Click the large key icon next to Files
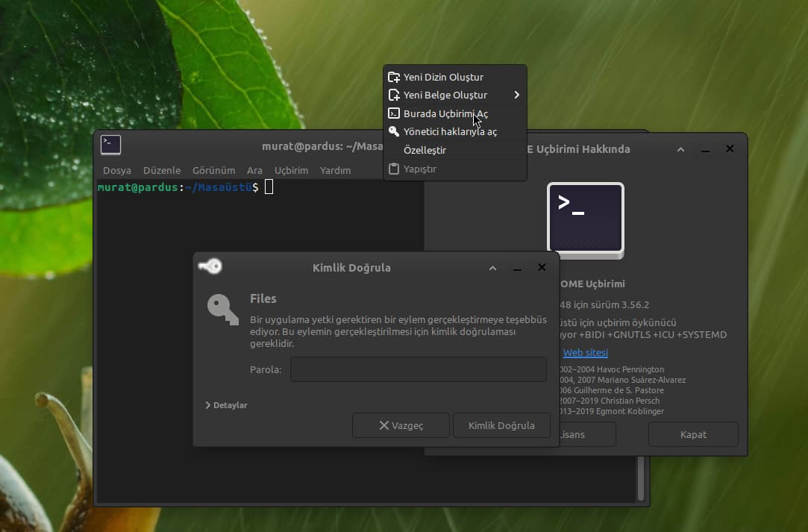The height and width of the screenshot is (532, 808). [x=222, y=308]
